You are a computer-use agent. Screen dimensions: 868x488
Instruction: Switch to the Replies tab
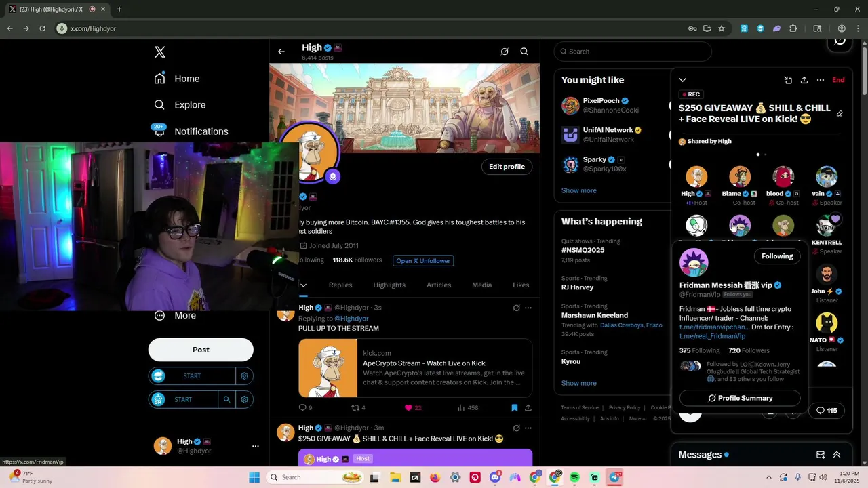click(340, 285)
